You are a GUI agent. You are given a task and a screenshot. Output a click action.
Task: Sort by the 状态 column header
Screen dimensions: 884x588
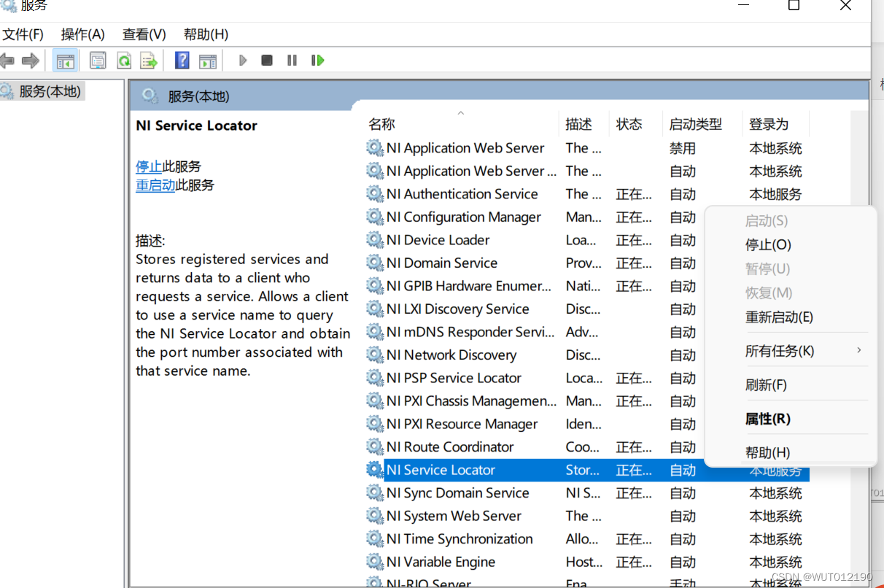(636, 124)
